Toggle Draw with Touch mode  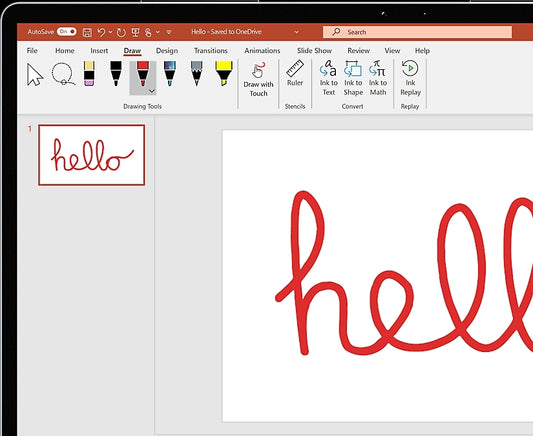[x=258, y=80]
